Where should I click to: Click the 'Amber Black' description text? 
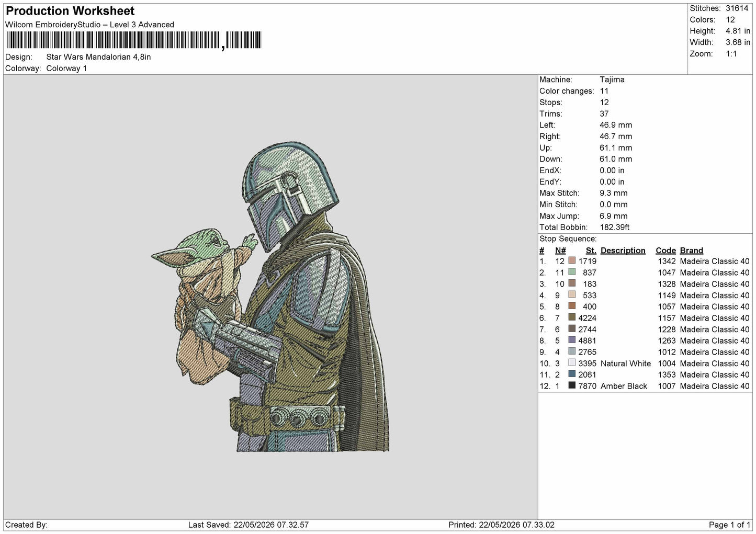click(x=624, y=386)
